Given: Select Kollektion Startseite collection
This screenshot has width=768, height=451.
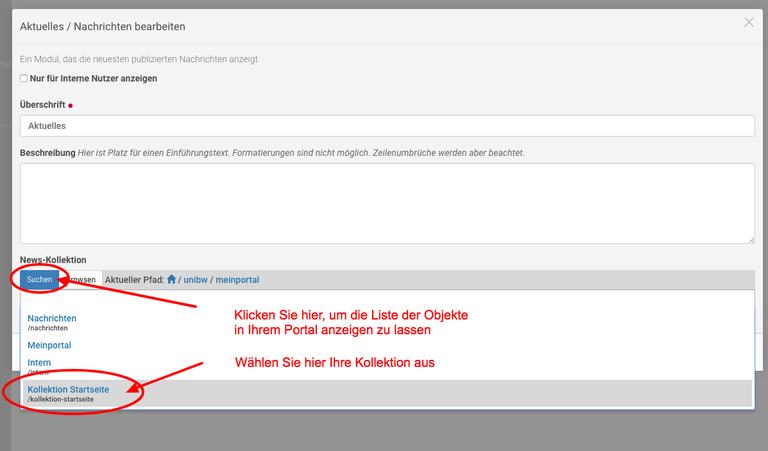Looking at the screenshot, I should (x=386, y=394).
